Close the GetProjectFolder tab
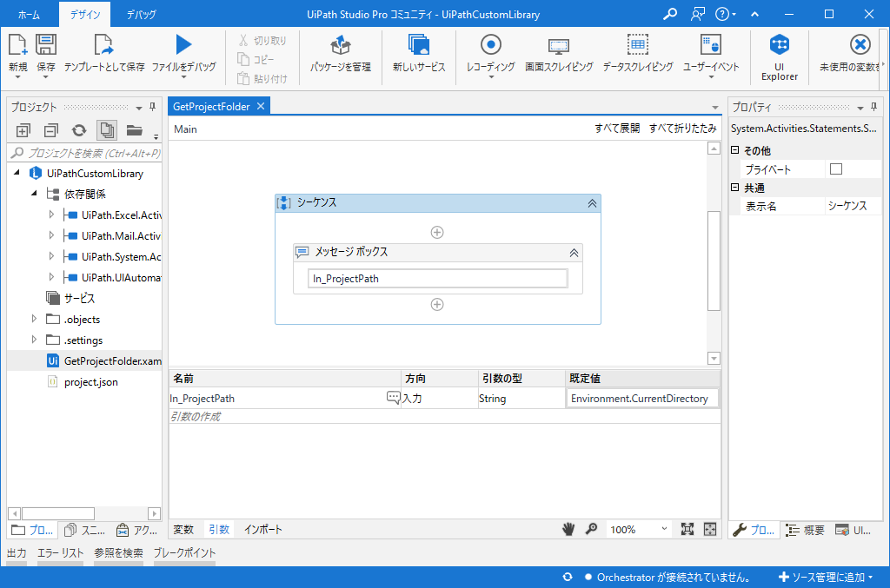 (x=261, y=106)
